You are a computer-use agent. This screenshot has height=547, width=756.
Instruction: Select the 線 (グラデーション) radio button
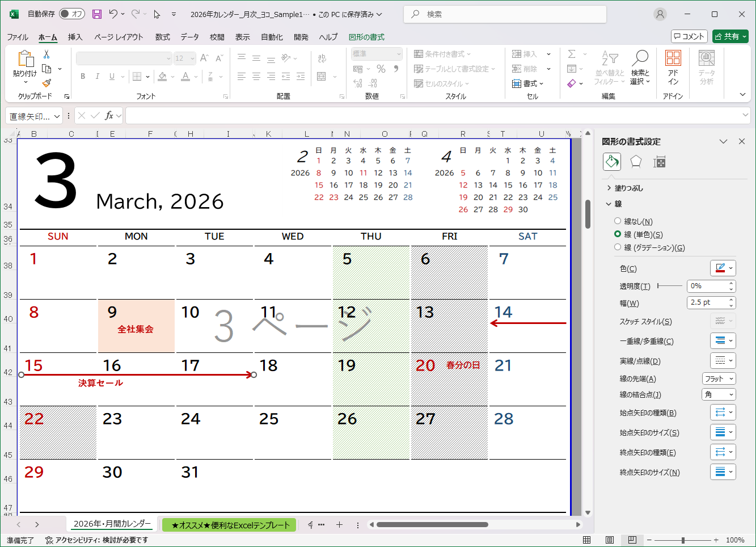coord(618,247)
